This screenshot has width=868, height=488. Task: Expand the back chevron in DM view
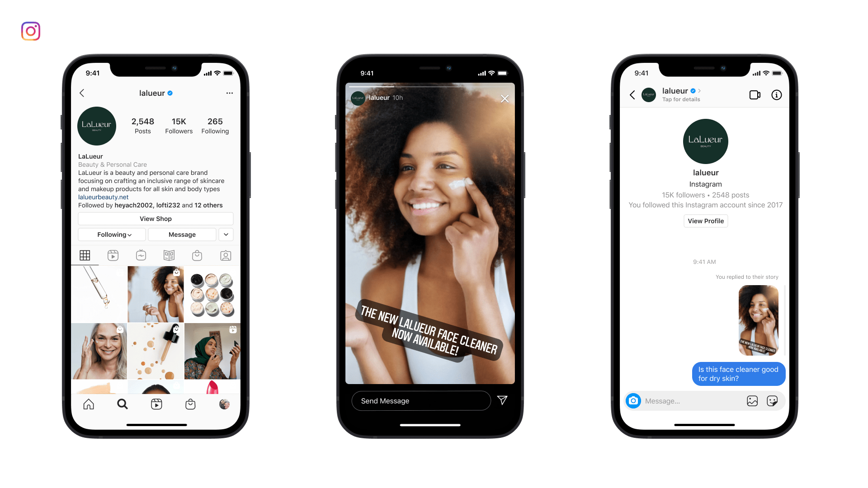[x=633, y=94]
